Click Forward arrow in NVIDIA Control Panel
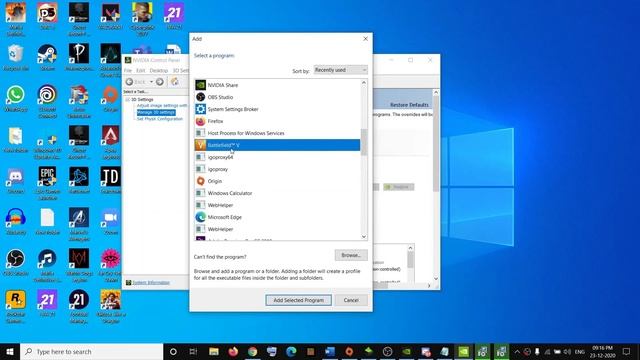 tap(160, 82)
